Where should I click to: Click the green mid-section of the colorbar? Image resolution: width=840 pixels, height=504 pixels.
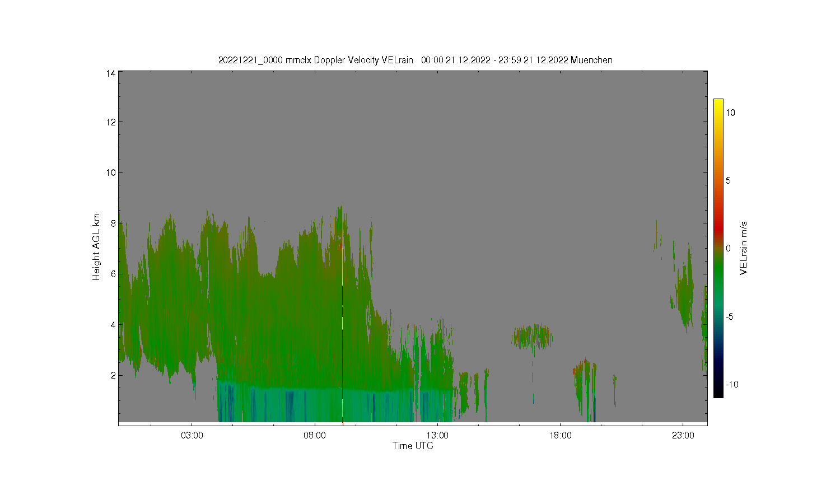tap(718, 269)
